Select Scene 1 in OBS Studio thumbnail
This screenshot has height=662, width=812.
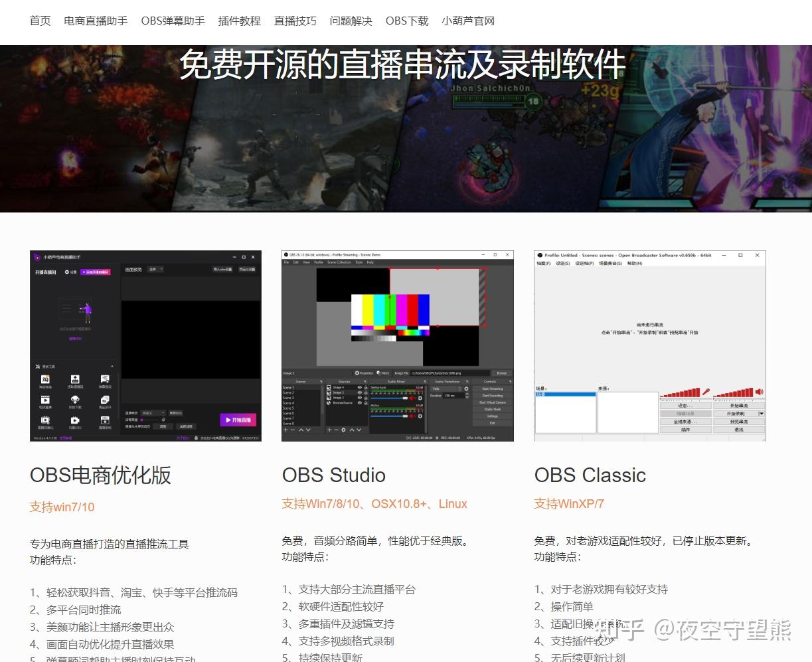coord(301,388)
